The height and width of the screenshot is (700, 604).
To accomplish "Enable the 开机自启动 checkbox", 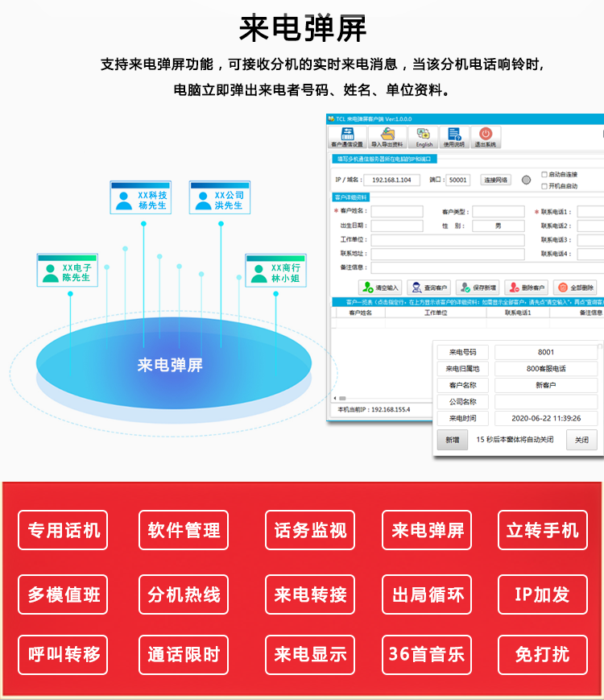I will pos(545,186).
